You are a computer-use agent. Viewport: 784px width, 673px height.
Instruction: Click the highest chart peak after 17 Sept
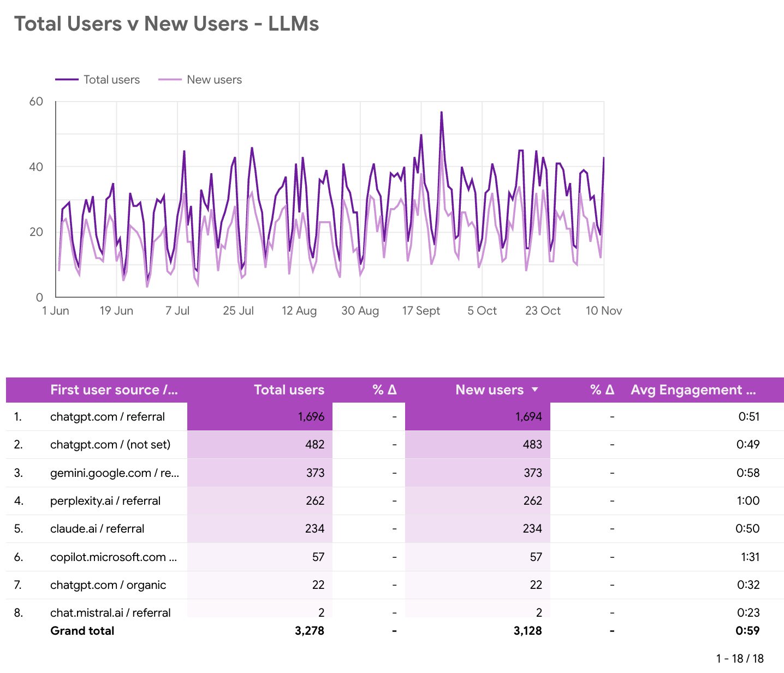click(x=441, y=113)
